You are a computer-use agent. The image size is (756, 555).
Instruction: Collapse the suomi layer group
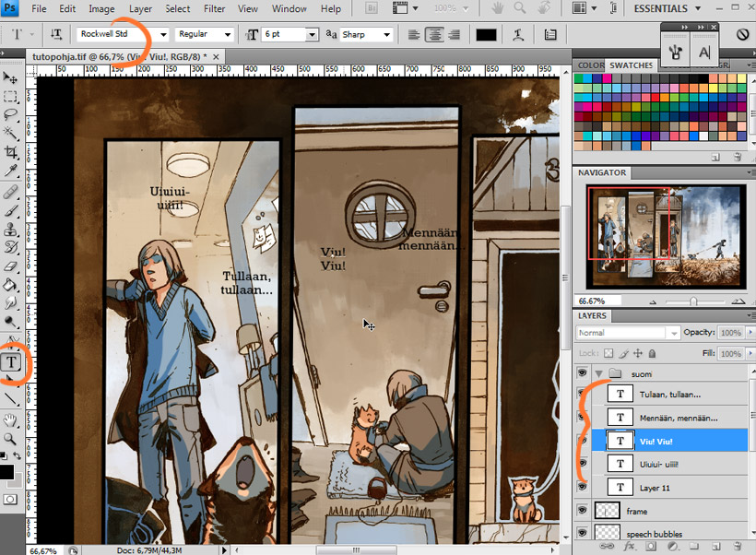click(600, 373)
